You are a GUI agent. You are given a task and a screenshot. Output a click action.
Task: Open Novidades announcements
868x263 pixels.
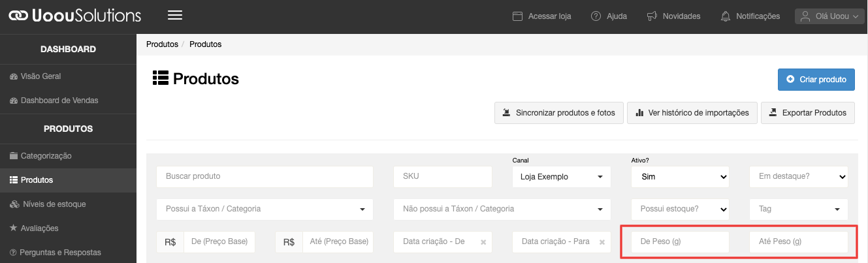tap(673, 16)
